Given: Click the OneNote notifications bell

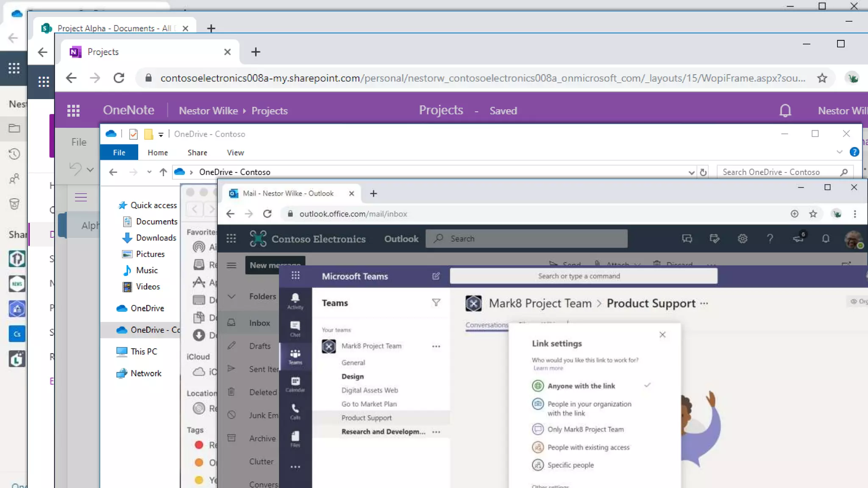Looking at the screenshot, I should (785, 111).
